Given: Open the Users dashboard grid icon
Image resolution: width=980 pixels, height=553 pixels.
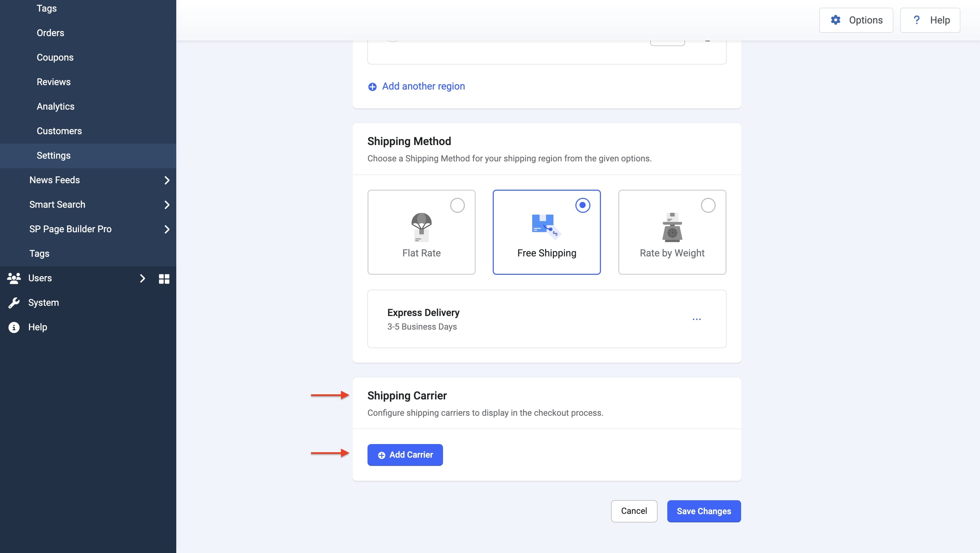Looking at the screenshot, I should (x=164, y=279).
